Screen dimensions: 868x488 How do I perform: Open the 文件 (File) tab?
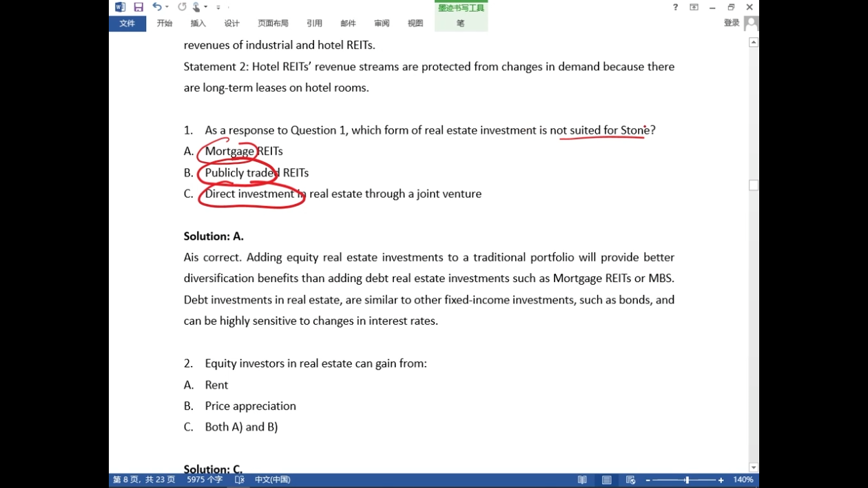coord(127,23)
